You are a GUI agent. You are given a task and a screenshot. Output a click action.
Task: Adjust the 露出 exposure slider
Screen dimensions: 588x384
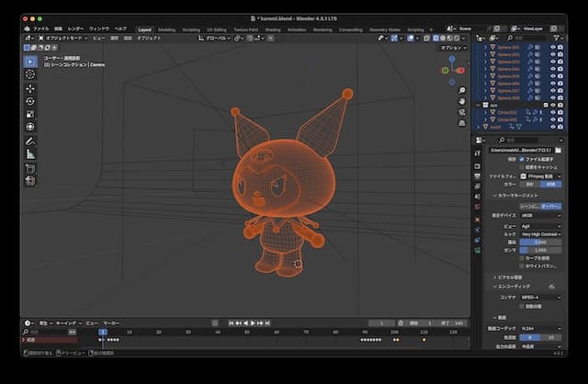[540, 243]
